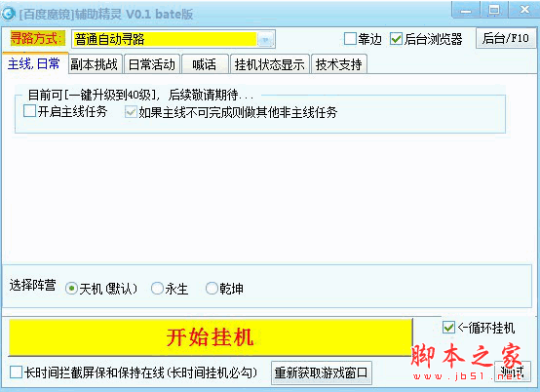Click the 重新获取游戏窗口 button
This screenshot has height=392, width=540.
[x=321, y=372]
